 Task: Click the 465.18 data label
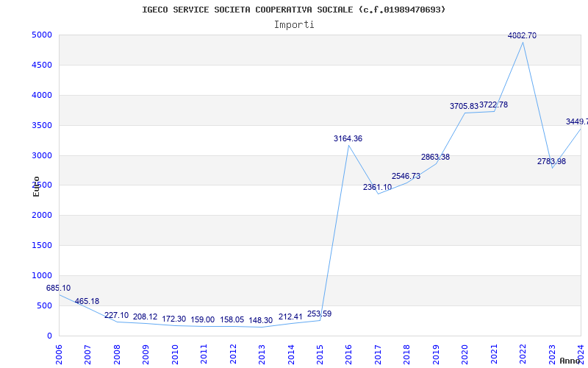tap(87, 301)
